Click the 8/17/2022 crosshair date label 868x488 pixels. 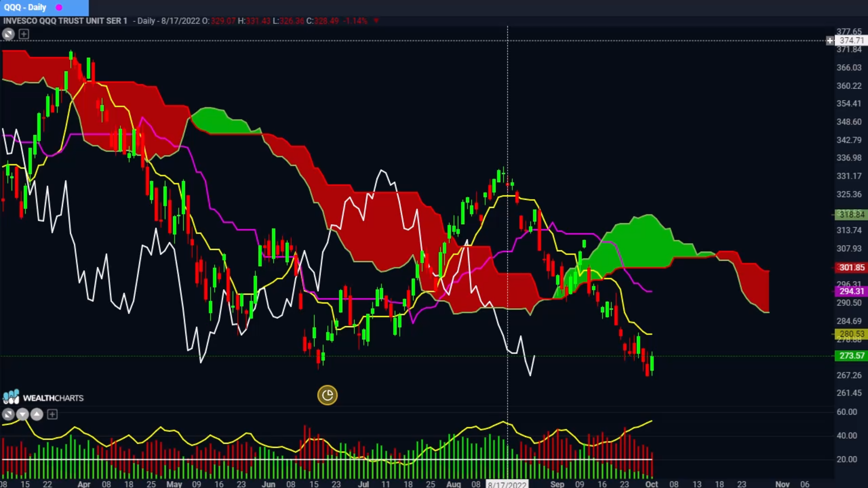coord(507,484)
